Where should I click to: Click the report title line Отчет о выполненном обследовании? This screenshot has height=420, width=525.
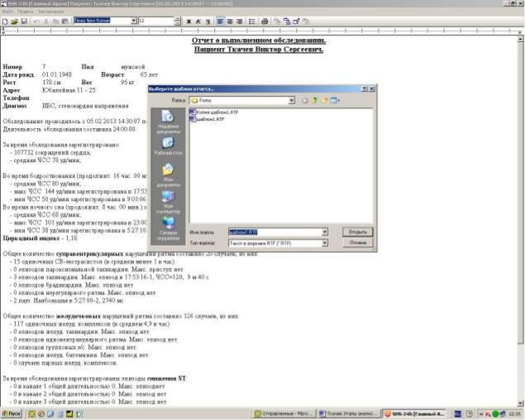pos(259,41)
